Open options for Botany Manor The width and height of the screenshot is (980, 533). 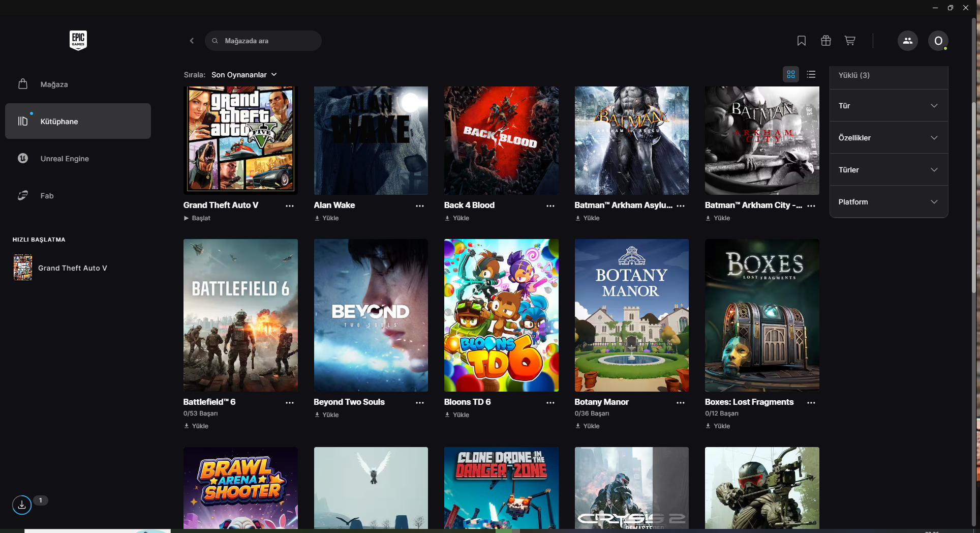pos(681,402)
